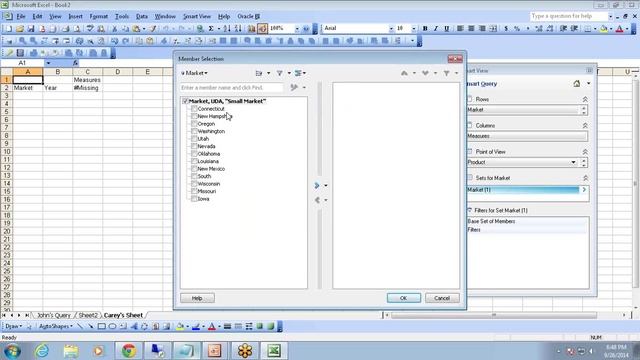640x360 pixels.
Task: Open the Font name dropdown showing Arial
Action: (391, 29)
